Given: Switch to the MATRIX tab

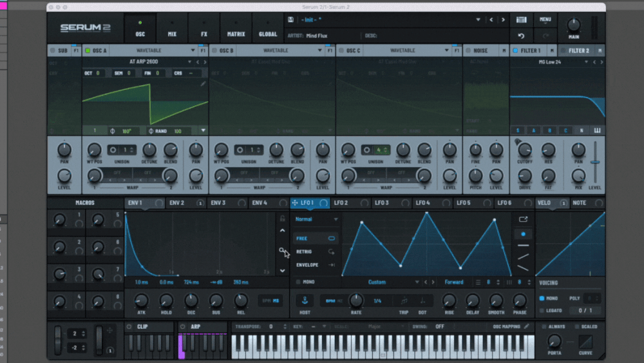Looking at the screenshot, I should click(x=236, y=28).
